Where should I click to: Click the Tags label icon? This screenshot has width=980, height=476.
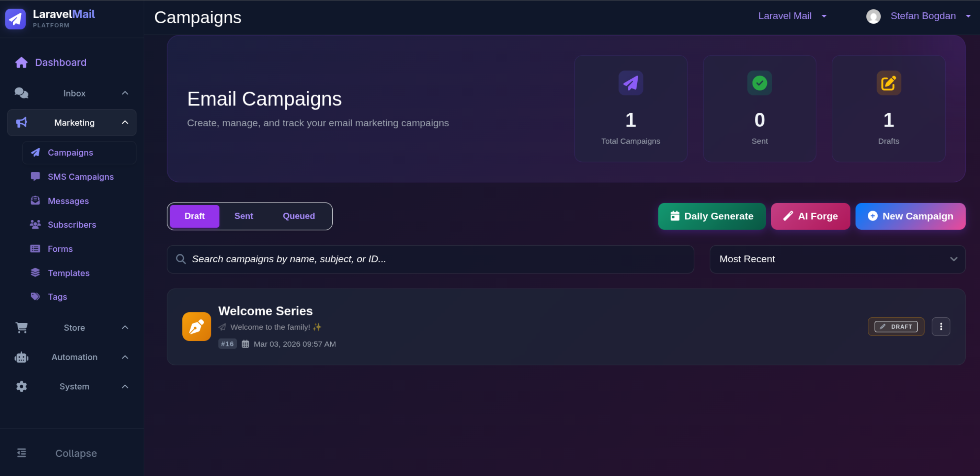pyautogui.click(x=35, y=296)
